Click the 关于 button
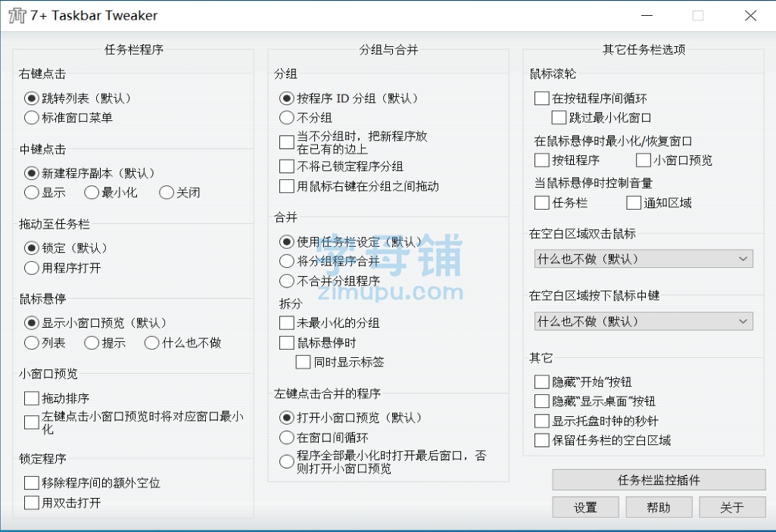This screenshot has height=532, width=776. pyautogui.click(x=732, y=507)
